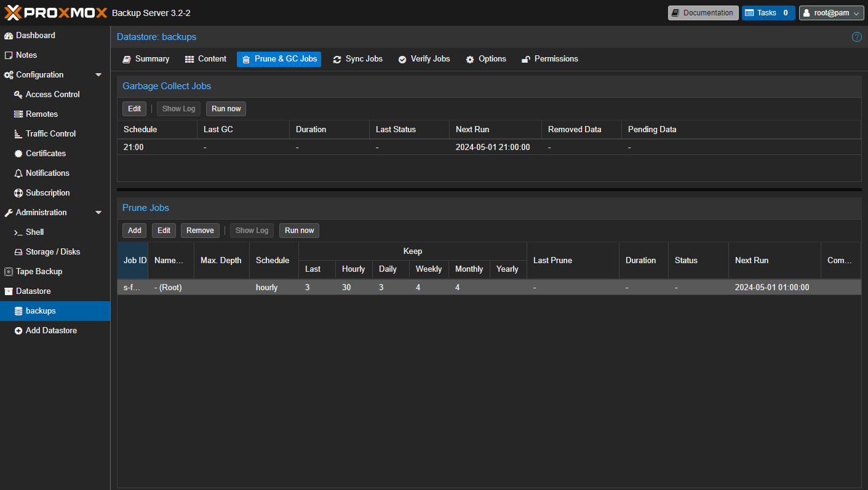Sort prune jobs by Job ID column

click(x=133, y=261)
